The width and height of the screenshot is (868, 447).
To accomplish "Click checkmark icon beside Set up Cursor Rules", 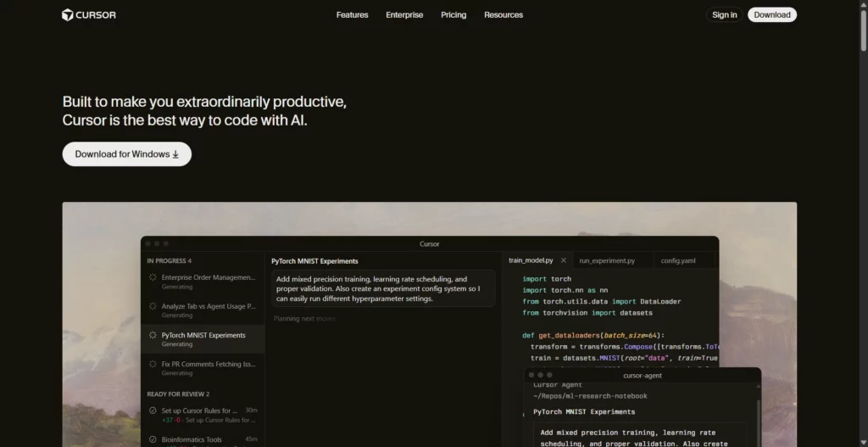I will 153,411.
